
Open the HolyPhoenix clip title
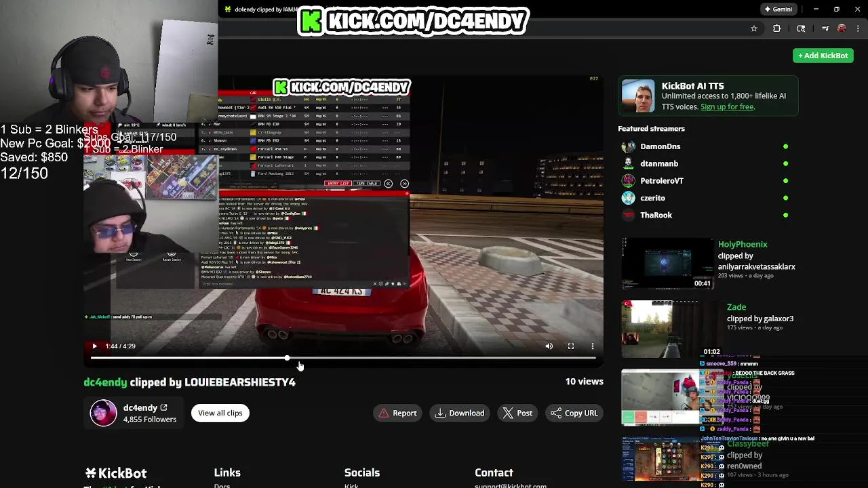[x=743, y=244]
